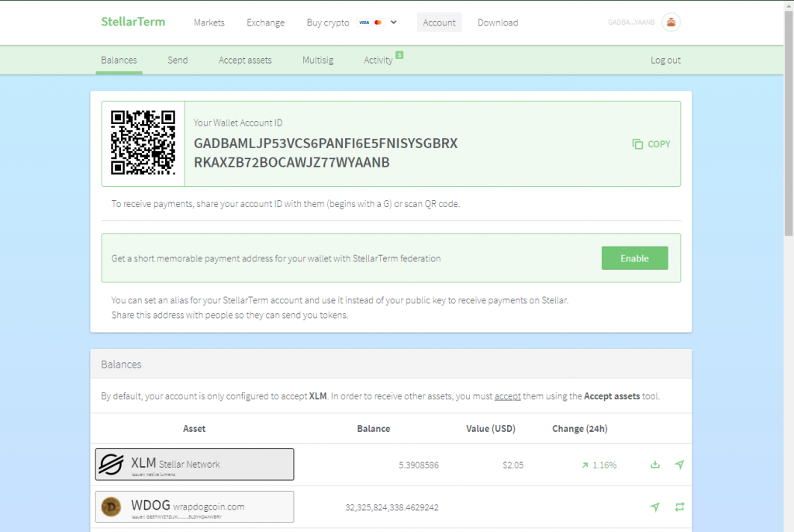The width and height of the screenshot is (794, 532).
Task: Expand the Buy crypto dropdown arrow
Action: (x=394, y=22)
